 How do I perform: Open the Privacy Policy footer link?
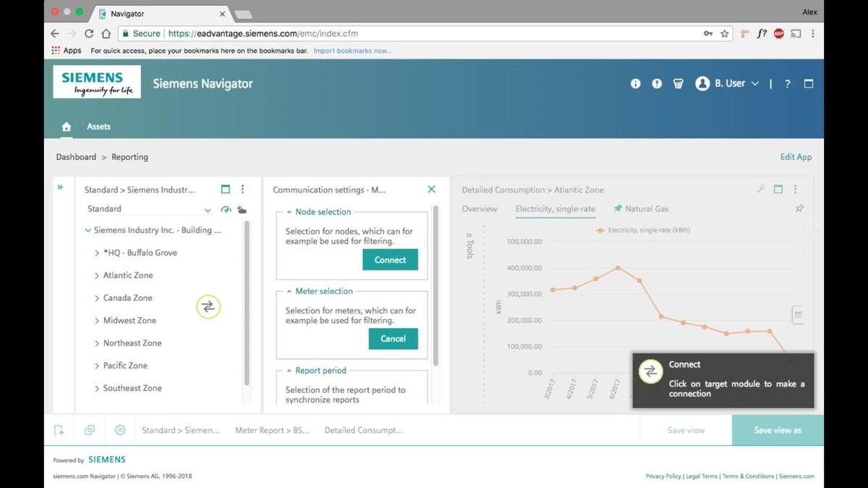[663, 476]
